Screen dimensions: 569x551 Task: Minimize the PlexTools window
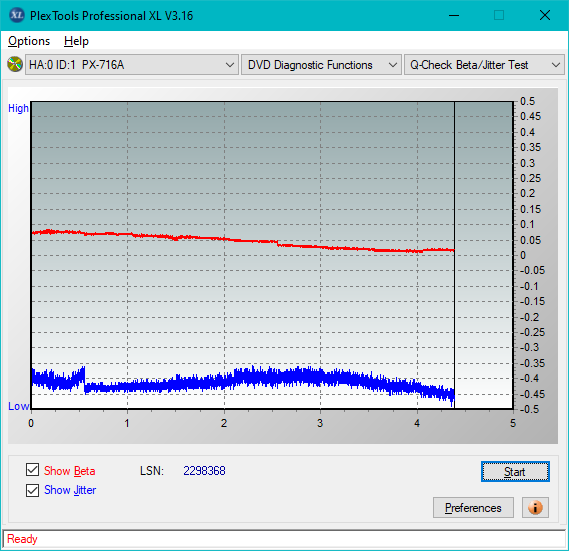pos(454,15)
